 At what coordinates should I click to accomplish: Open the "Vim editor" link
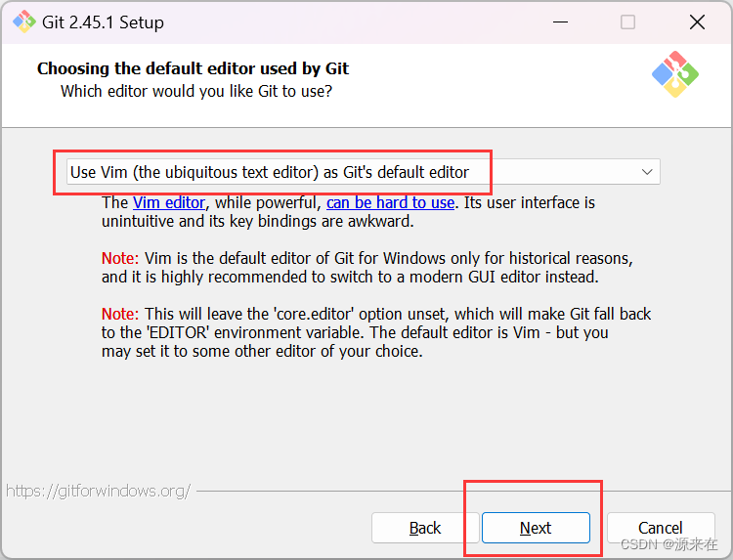click(x=169, y=202)
